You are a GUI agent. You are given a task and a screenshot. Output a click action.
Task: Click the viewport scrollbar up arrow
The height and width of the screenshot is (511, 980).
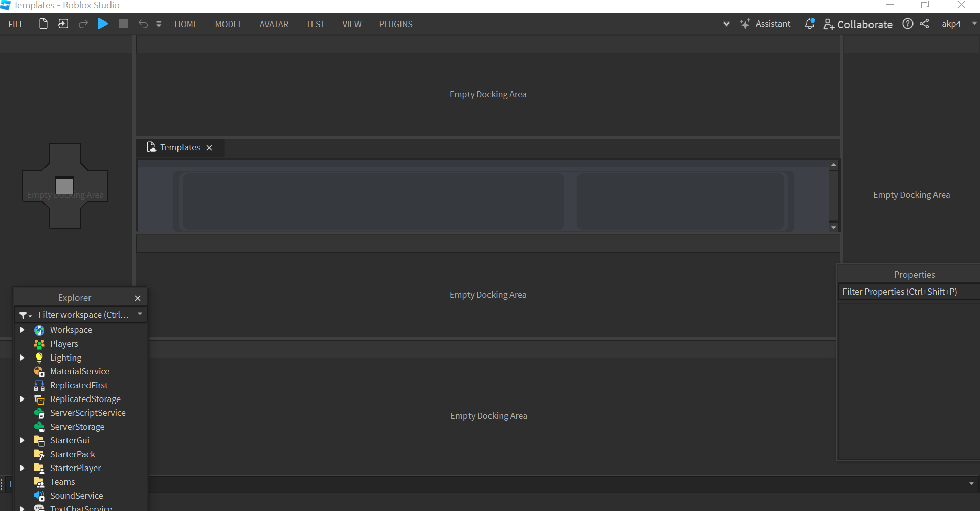point(834,165)
